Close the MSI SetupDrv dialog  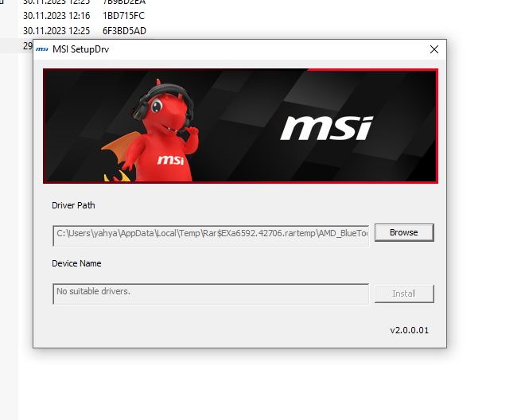434,49
